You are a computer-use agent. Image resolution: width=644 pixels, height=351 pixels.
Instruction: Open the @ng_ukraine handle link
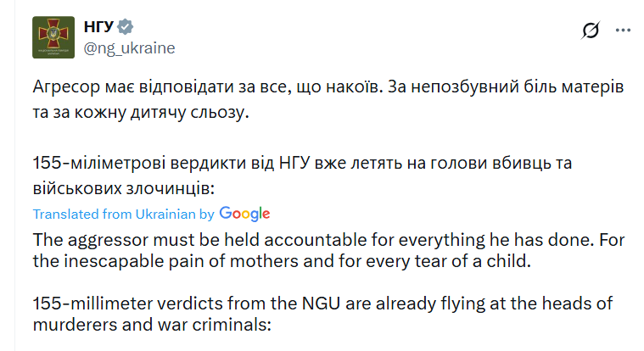pos(129,48)
